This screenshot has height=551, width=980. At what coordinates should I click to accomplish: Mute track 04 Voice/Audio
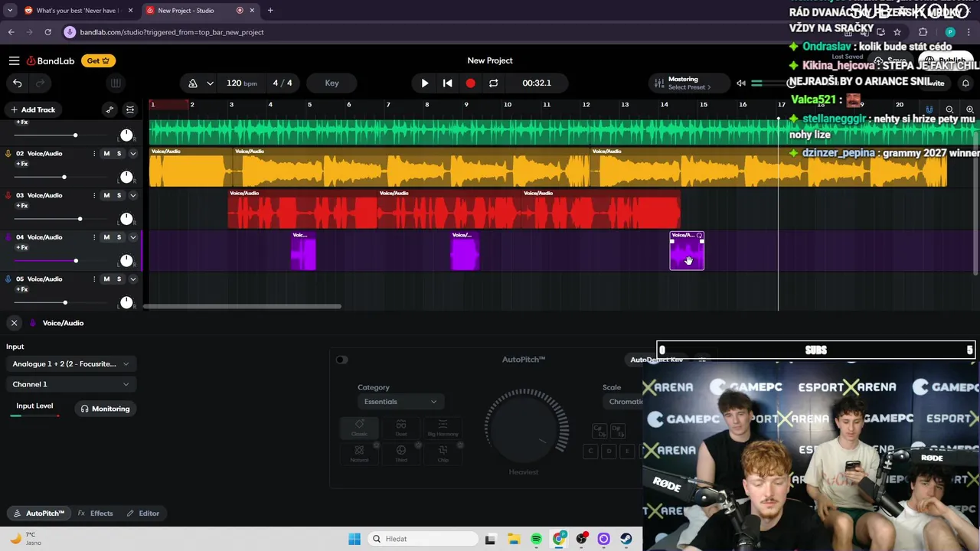click(x=106, y=237)
